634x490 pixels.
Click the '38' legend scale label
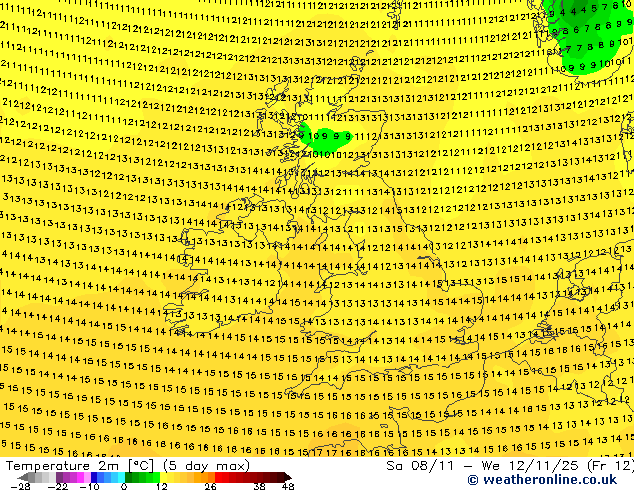point(260,486)
